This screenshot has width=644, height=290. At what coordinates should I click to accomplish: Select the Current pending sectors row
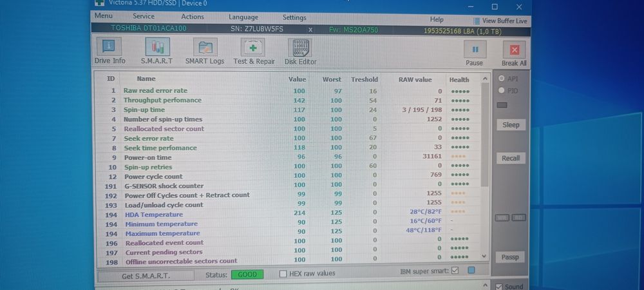click(289, 252)
